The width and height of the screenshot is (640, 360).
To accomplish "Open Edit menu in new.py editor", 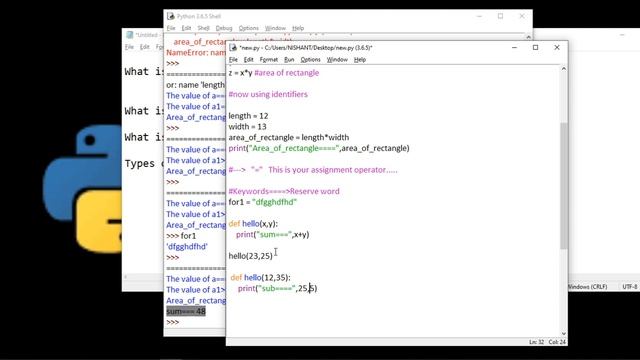I will pyautogui.click(x=248, y=60).
